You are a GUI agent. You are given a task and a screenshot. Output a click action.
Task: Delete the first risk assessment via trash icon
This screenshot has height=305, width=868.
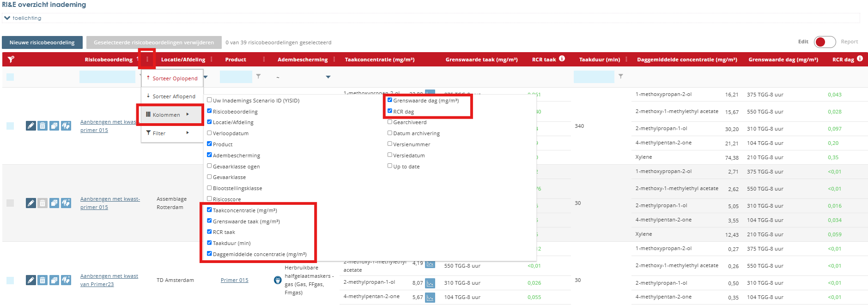point(42,126)
